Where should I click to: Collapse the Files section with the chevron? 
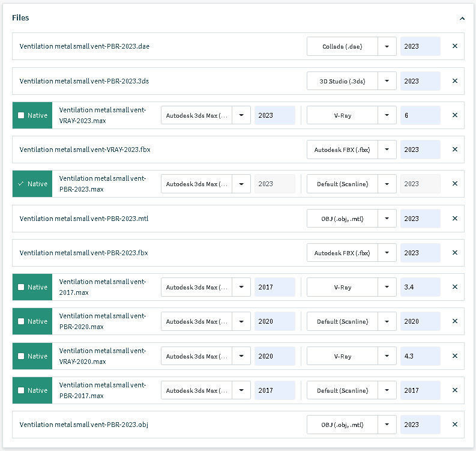tap(462, 19)
